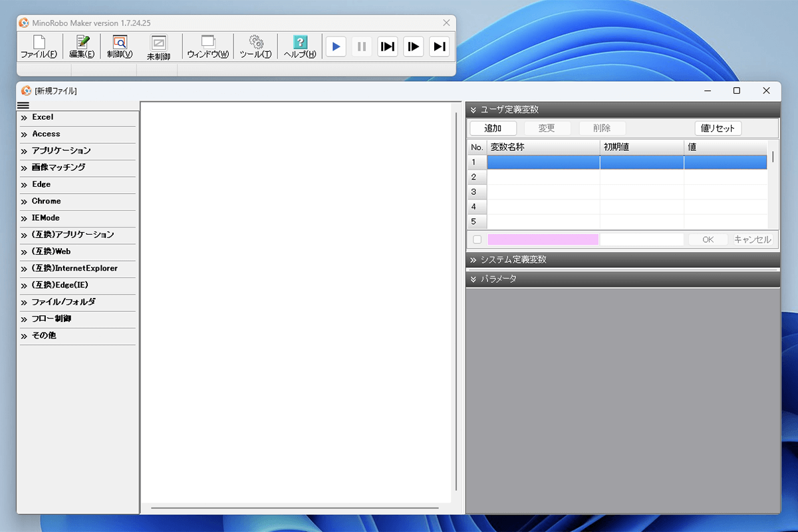Toggle the checkbox beside the pink input field

pos(477,239)
